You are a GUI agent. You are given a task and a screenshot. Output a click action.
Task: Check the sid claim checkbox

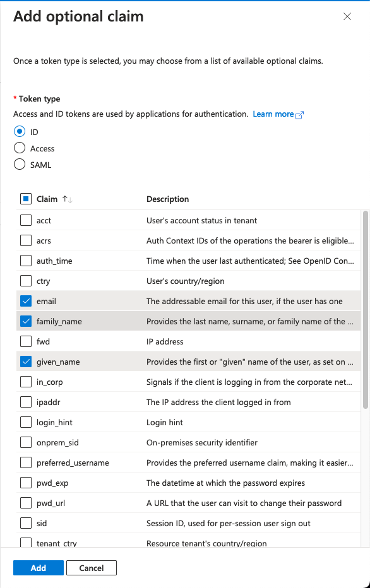tap(26, 523)
